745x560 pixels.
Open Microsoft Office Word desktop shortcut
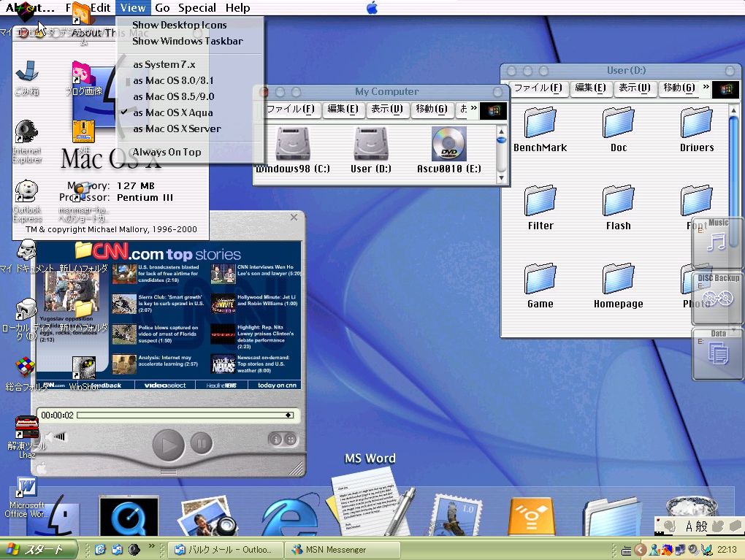pyautogui.click(x=26, y=497)
